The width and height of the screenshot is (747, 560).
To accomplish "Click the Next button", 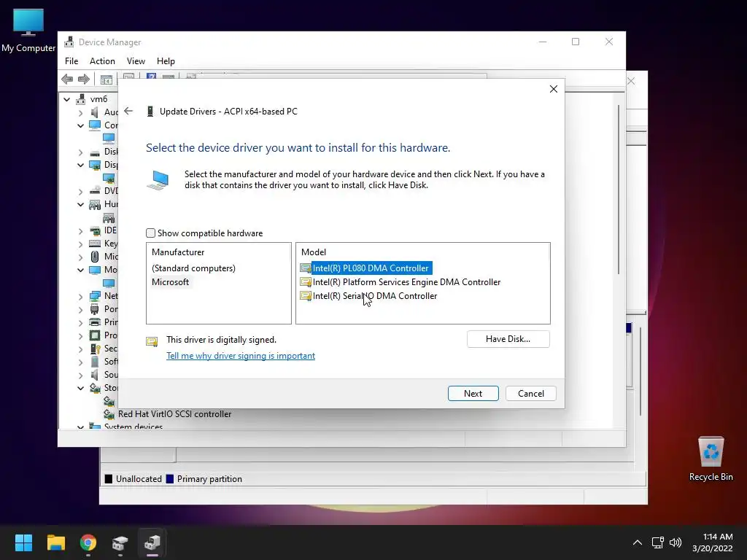I will click(x=473, y=393).
